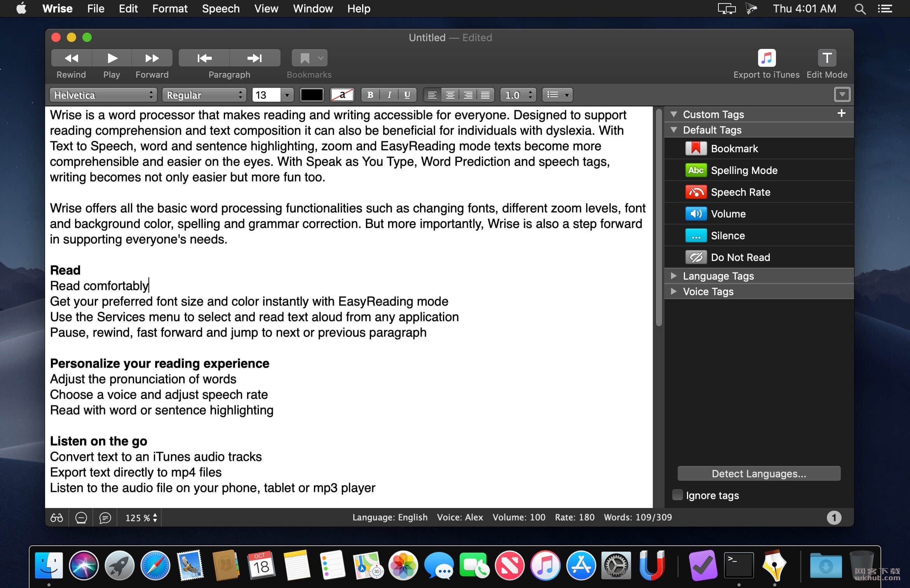
Task: Collapse the Custom Tags section
Action: (x=674, y=114)
